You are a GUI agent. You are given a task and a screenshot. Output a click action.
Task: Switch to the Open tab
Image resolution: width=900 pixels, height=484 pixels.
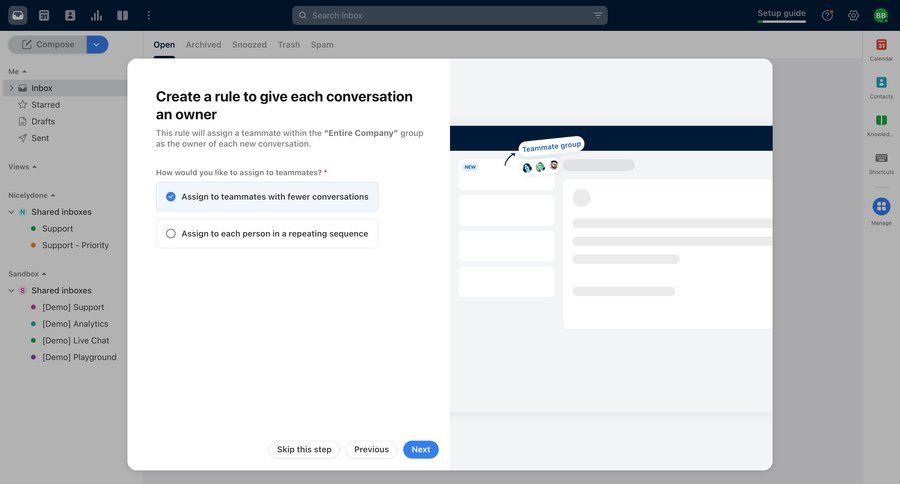click(164, 45)
